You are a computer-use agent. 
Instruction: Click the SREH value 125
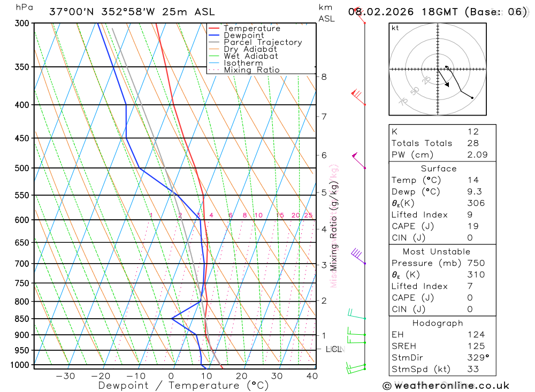476,347
